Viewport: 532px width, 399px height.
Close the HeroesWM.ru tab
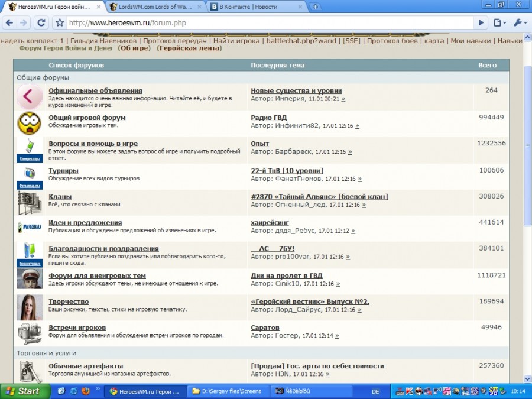pyautogui.click(x=98, y=7)
